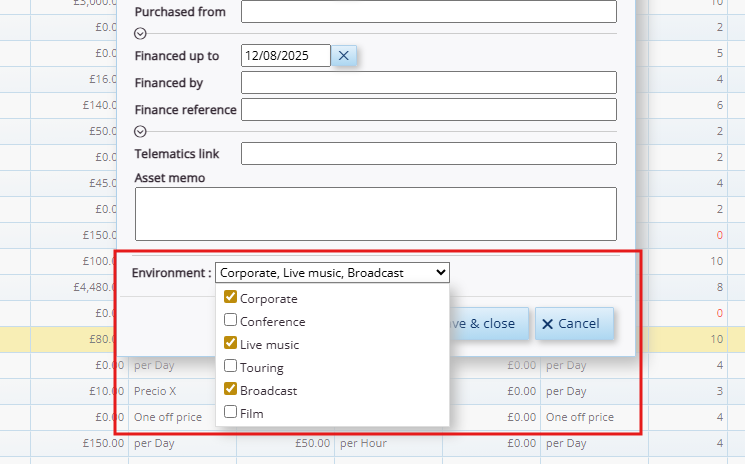The image size is (745, 464).
Task: Click the Precio X cell in the grid
Action: [182, 391]
